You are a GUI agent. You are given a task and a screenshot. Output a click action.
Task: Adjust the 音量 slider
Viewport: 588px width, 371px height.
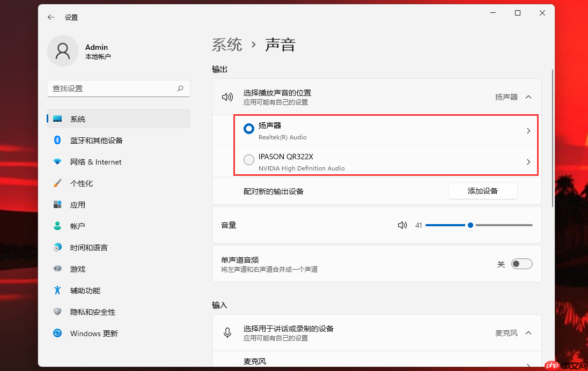pos(470,225)
